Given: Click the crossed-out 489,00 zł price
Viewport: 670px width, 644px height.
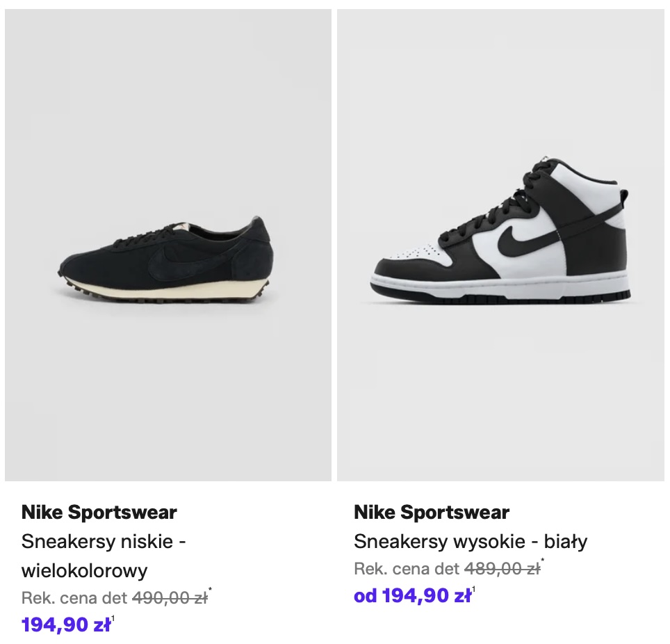Looking at the screenshot, I should tap(502, 569).
